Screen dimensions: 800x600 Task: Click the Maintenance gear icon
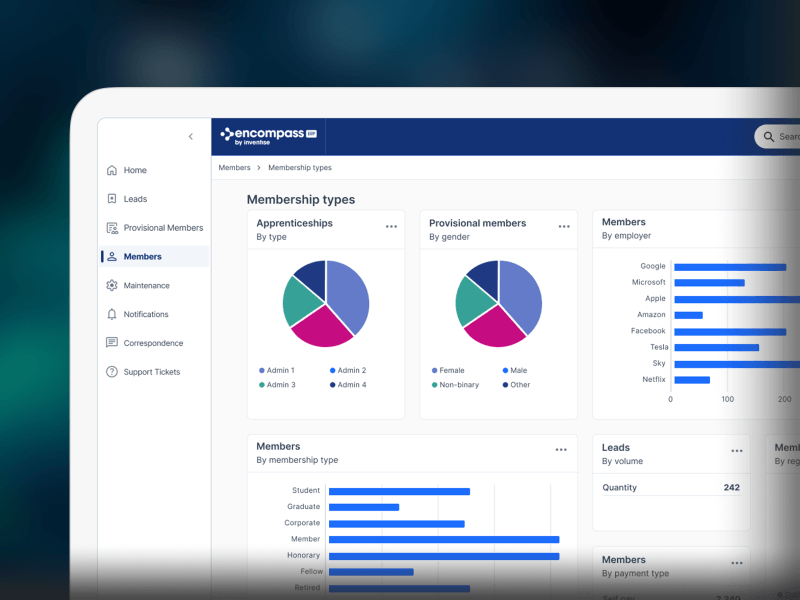[112, 286]
